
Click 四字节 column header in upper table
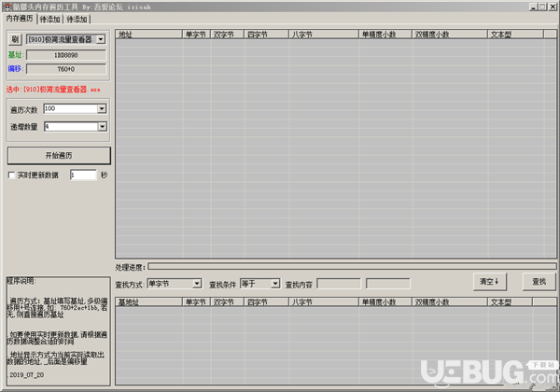tap(266, 35)
